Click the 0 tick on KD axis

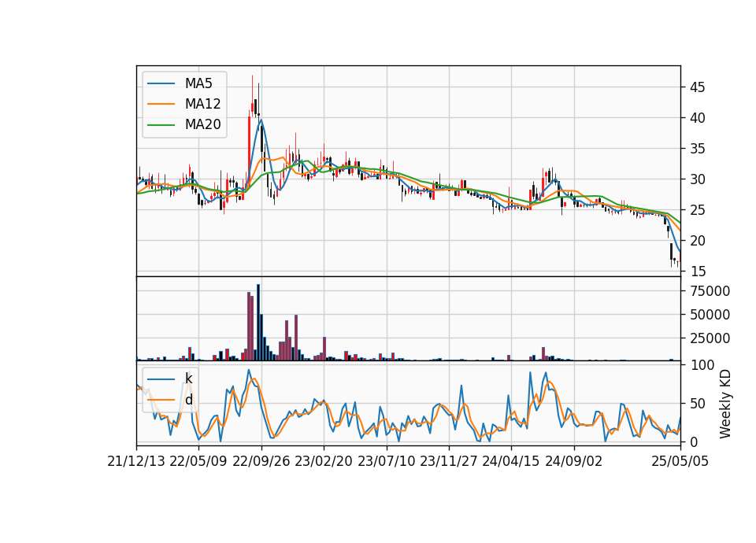tap(694, 441)
